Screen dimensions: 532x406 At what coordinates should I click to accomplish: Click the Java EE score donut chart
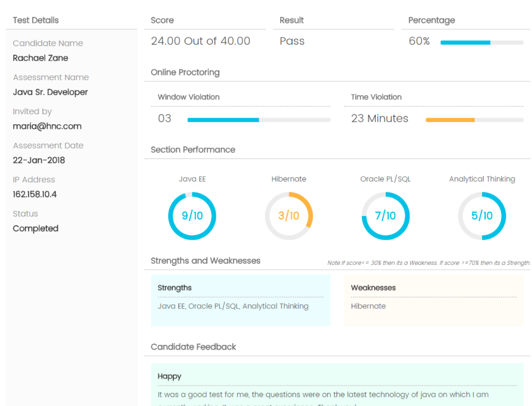pos(192,216)
